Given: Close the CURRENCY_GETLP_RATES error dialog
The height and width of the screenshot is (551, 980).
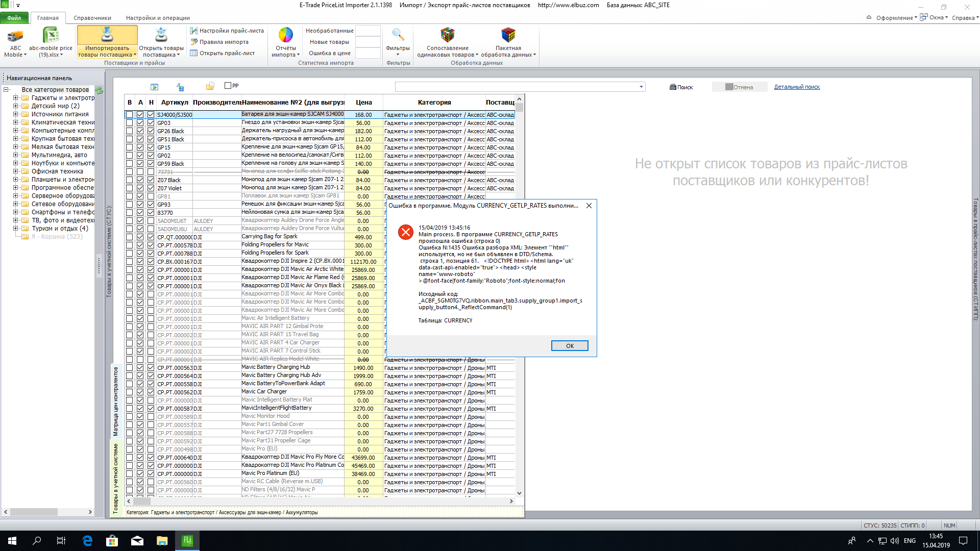Looking at the screenshot, I should [x=589, y=206].
